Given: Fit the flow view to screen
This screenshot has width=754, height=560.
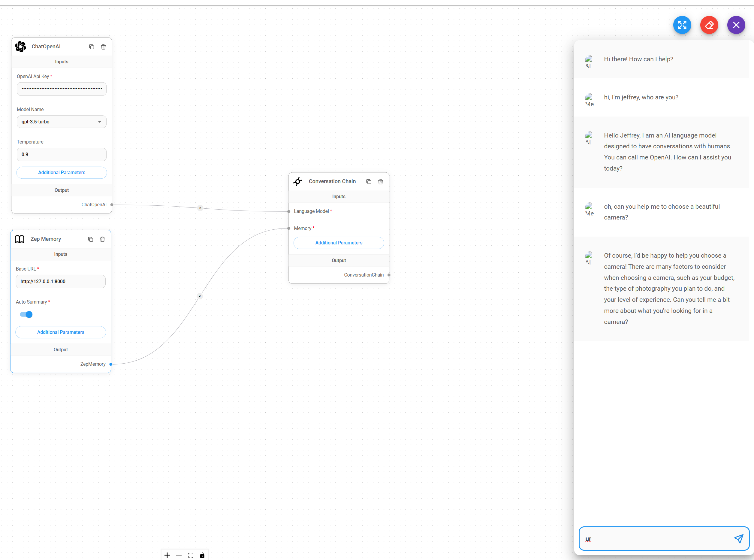Looking at the screenshot, I should click(190, 555).
